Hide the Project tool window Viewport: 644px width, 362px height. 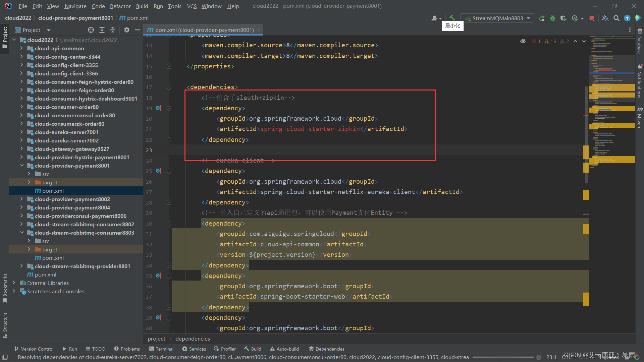coord(137,30)
